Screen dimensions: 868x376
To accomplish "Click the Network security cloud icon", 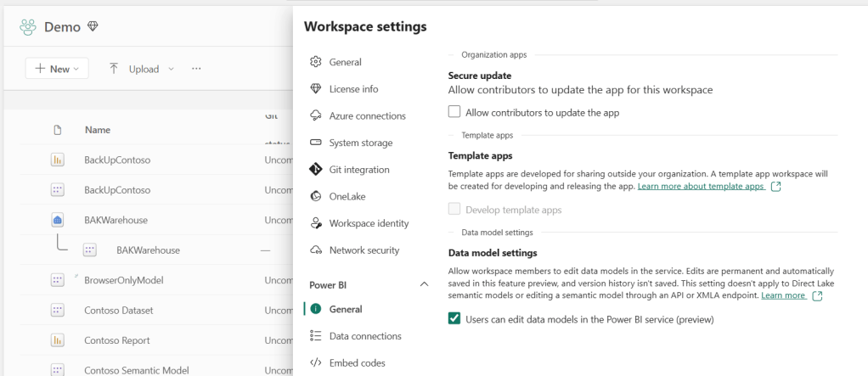I will tap(316, 250).
